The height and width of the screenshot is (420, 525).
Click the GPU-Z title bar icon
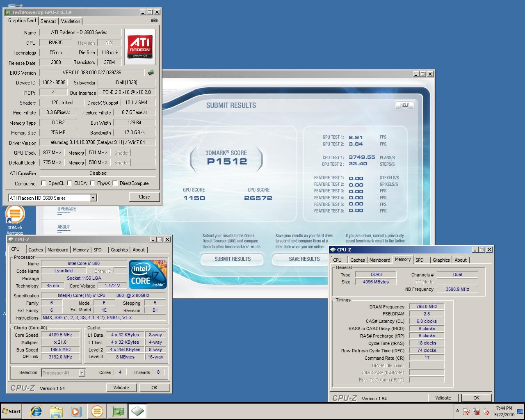pyautogui.click(x=8, y=12)
